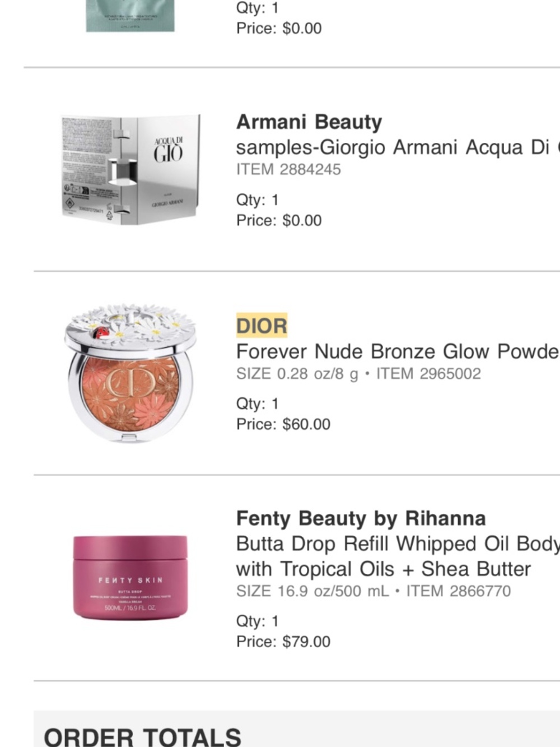
Task: Click the Armani Beauty brand name
Action: 309,122
